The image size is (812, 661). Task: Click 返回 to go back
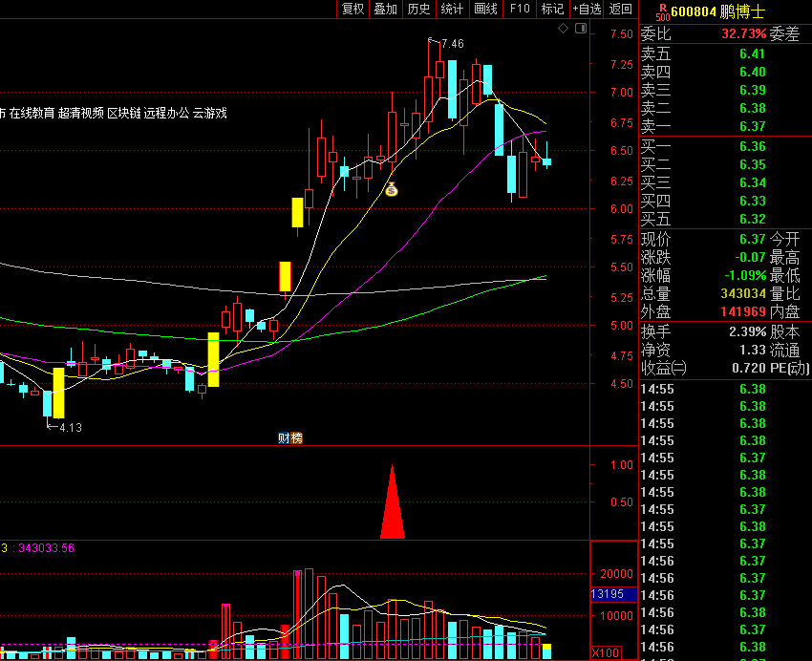620,9
